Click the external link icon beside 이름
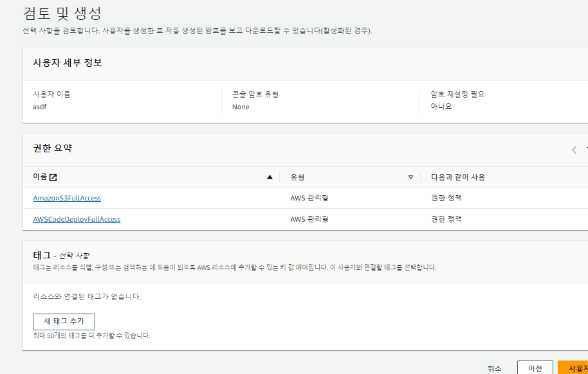Viewport: 588px width, 374px height. [x=53, y=177]
